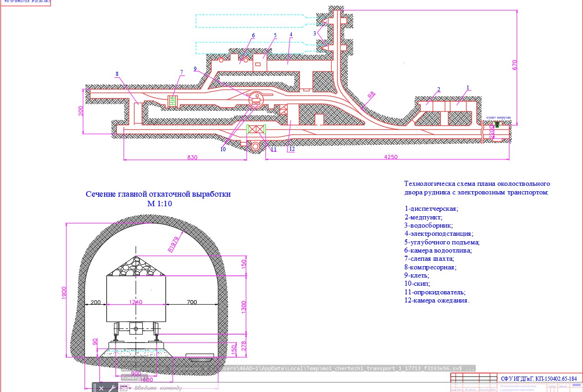This screenshot has height=392, width=583.
Task: Select legend entry '7-слепая шахта'
Action: [429, 258]
